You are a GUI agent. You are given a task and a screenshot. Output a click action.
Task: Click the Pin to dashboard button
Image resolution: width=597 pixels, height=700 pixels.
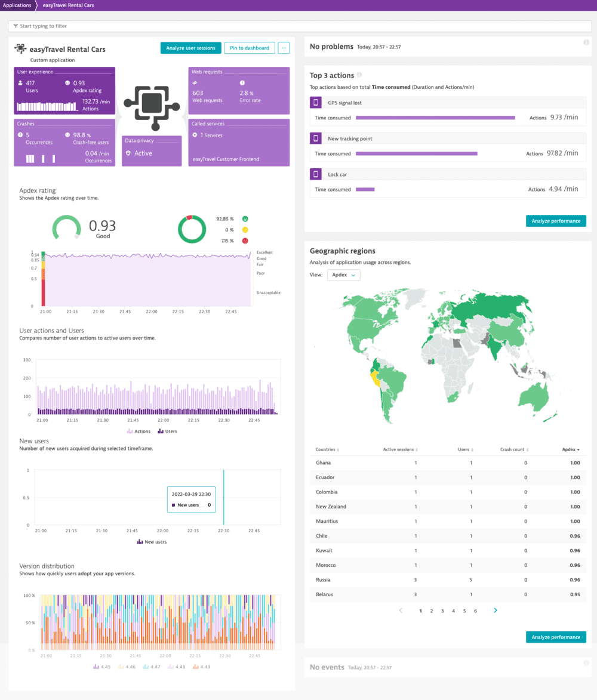249,48
